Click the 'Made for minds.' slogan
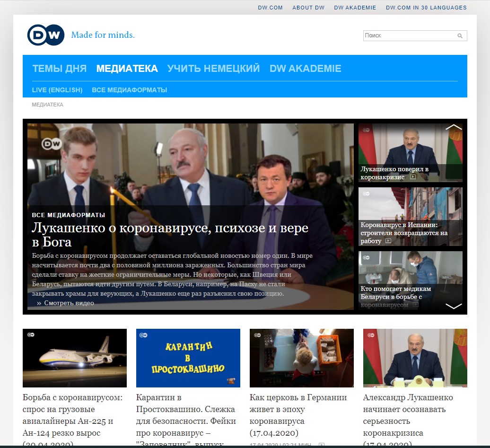The image size is (490, 448). 103,35
